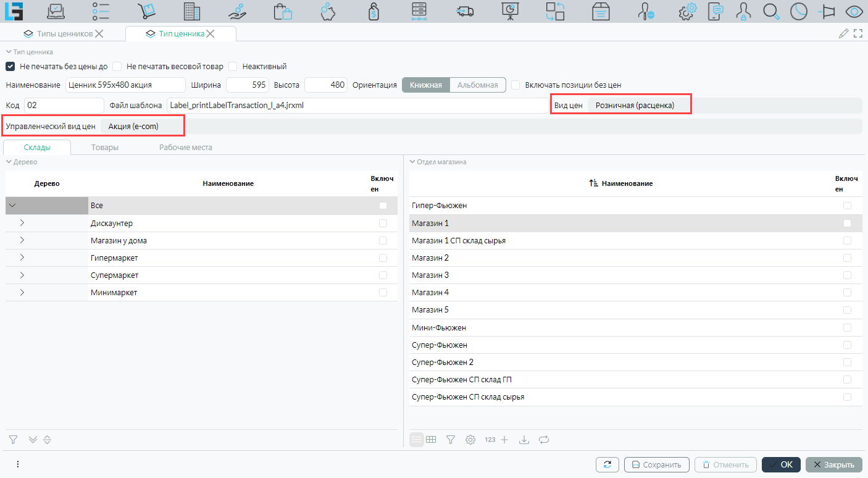
Task: Expand the 'Гипермаркет' tree node
Action: (x=22, y=258)
